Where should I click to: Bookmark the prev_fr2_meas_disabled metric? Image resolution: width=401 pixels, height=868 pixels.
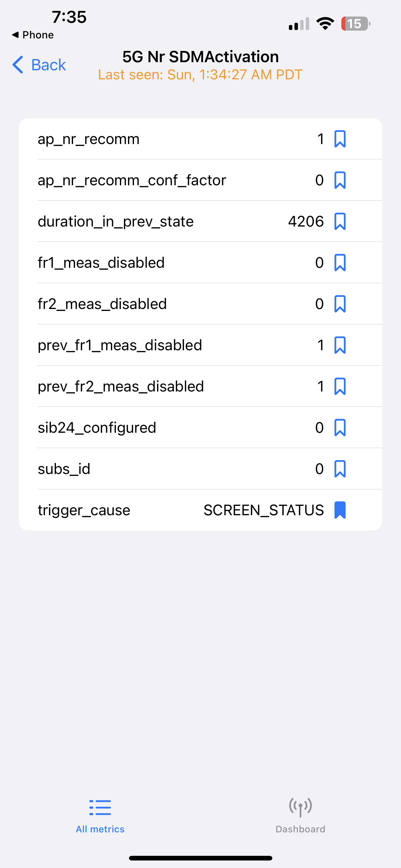tap(340, 386)
